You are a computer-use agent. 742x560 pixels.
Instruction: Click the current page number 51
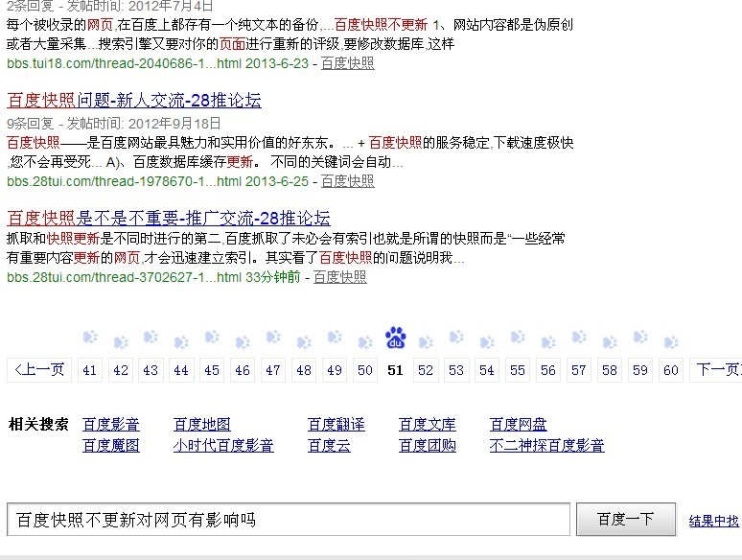[x=395, y=370]
